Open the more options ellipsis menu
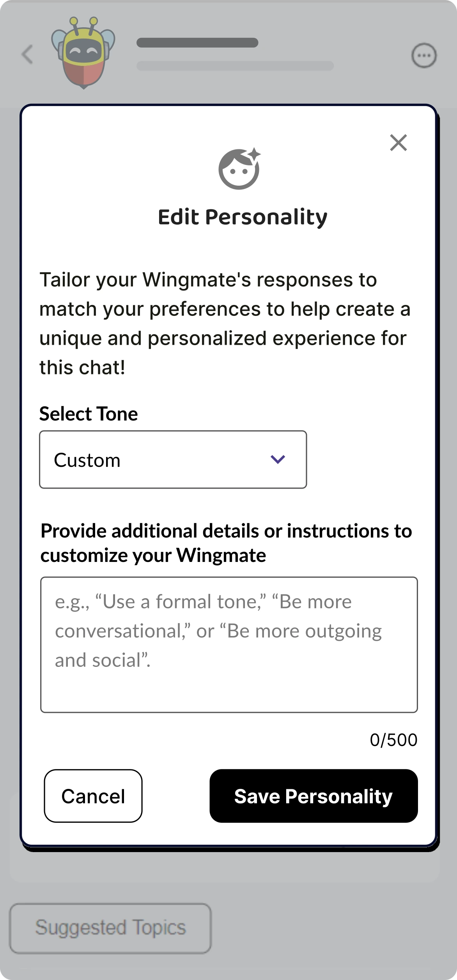This screenshot has width=457, height=980. (x=424, y=55)
